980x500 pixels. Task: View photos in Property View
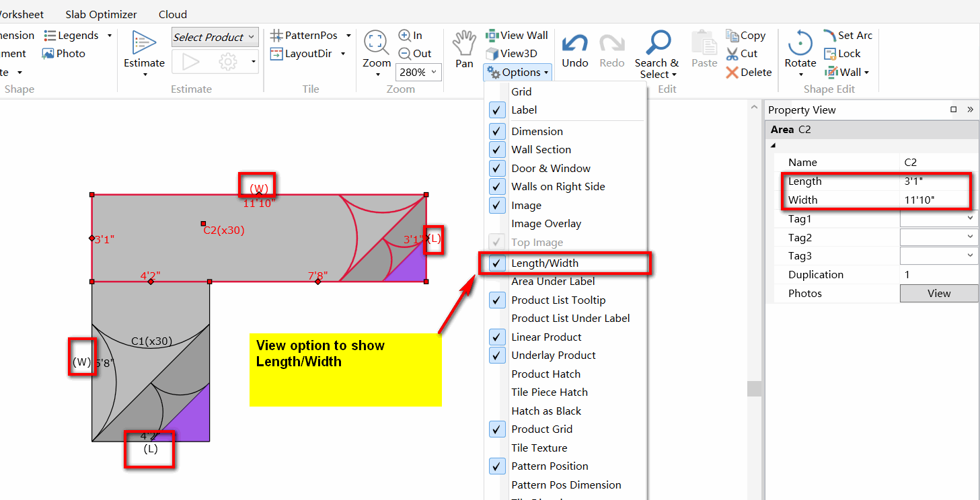click(939, 294)
